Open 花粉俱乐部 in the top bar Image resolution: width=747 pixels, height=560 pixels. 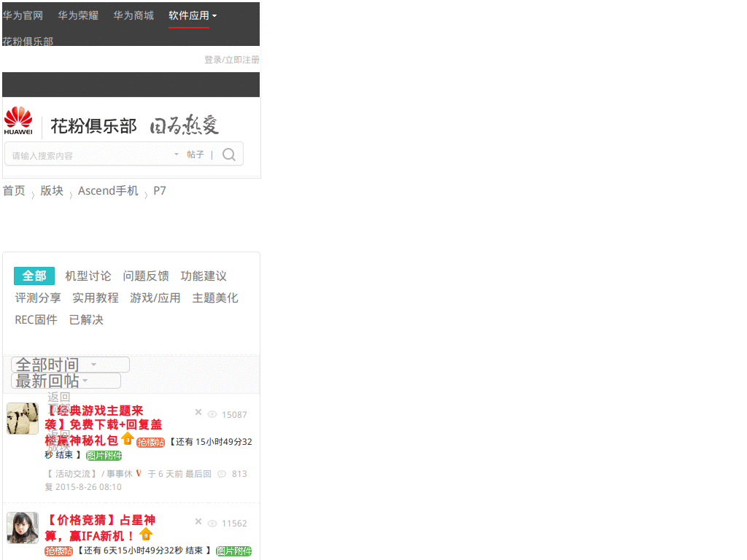coord(28,41)
